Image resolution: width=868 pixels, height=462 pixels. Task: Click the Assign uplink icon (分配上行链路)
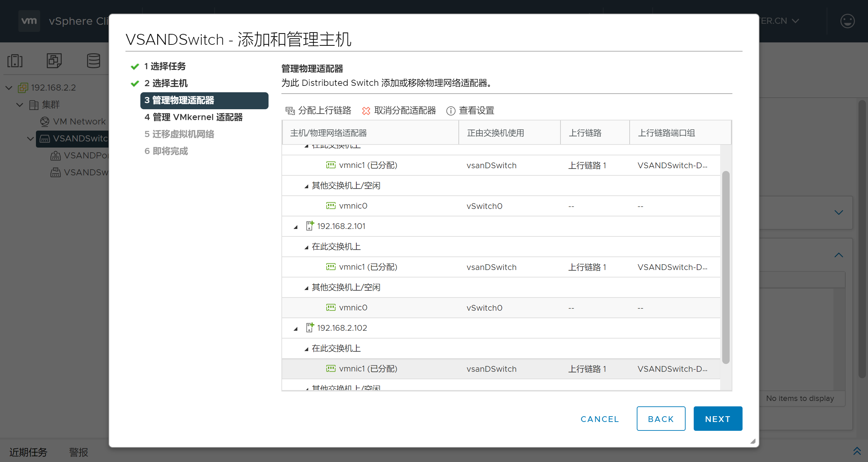click(x=290, y=111)
